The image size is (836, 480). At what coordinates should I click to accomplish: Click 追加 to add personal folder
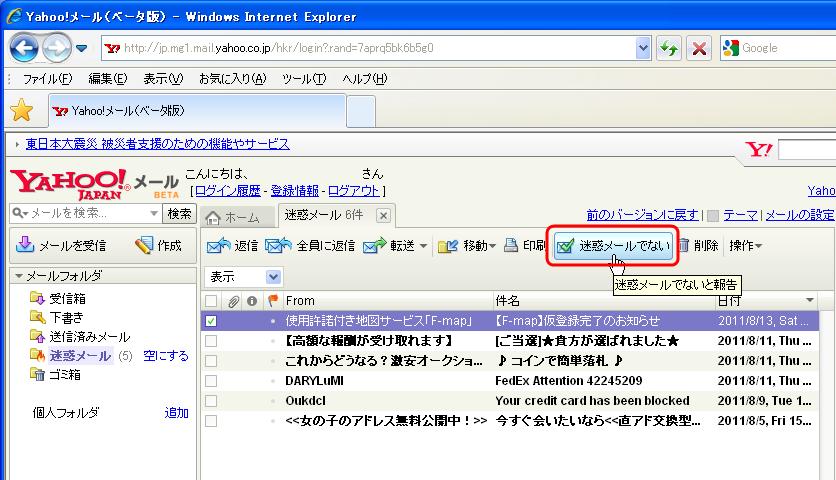[x=176, y=412]
